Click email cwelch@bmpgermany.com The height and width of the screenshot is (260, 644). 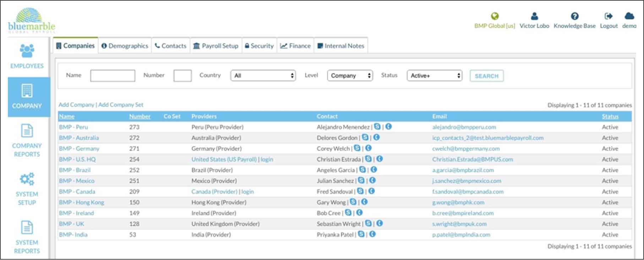(x=466, y=149)
